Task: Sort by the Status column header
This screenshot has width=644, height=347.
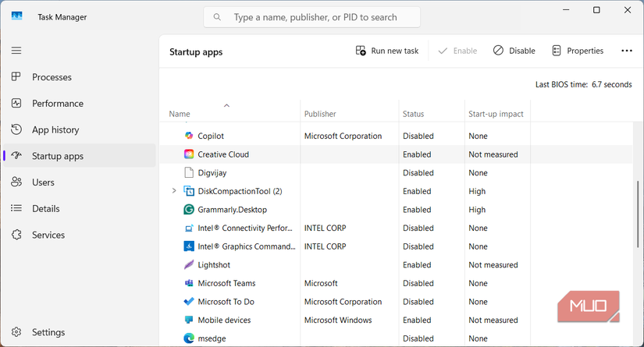Action: click(413, 114)
